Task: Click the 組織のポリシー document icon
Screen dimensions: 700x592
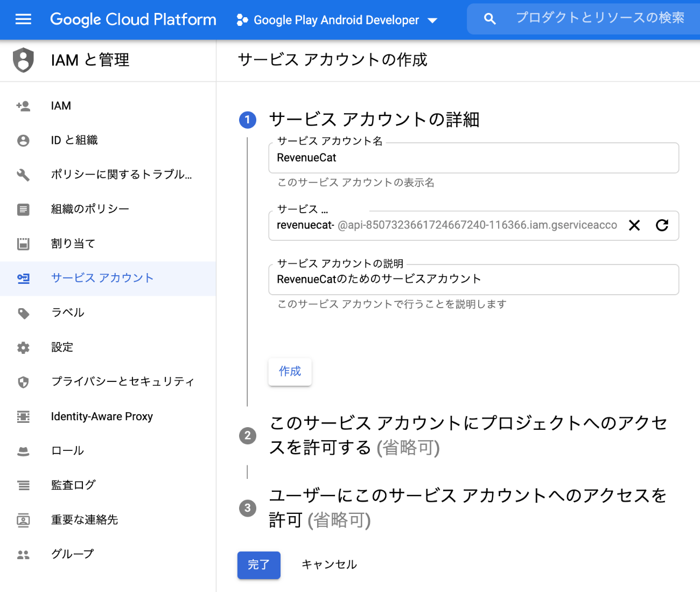Action: pyautogui.click(x=23, y=209)
